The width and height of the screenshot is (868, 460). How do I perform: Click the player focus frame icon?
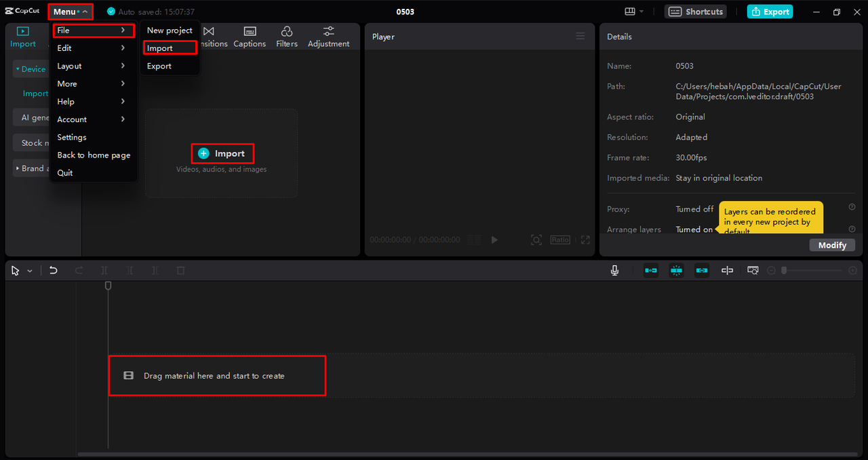click(536, 239)
